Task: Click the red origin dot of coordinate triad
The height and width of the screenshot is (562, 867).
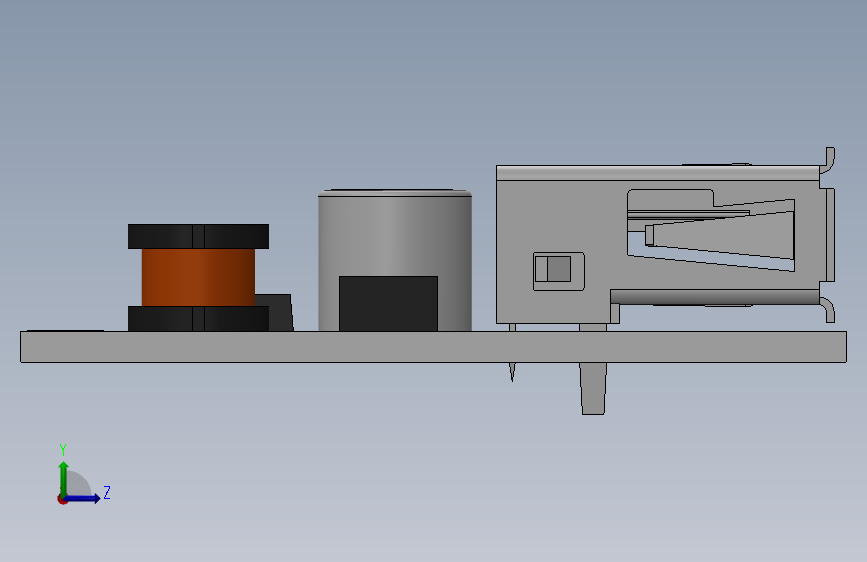Action: (x=62, y=499)
